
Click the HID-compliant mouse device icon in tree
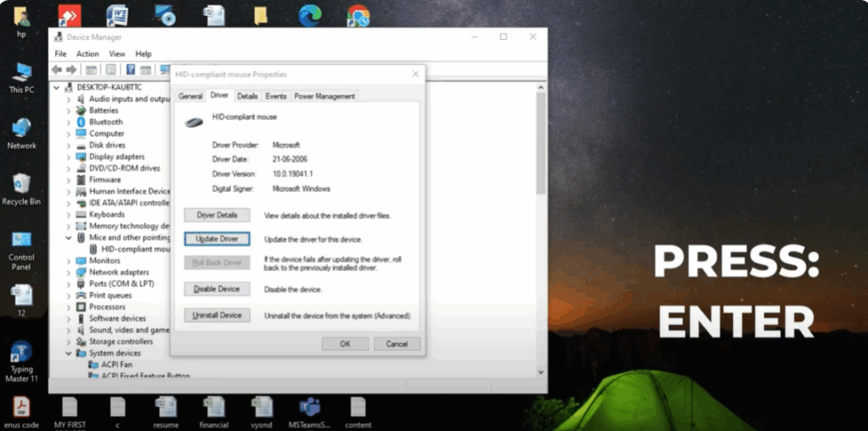click(x=93, y=249)
